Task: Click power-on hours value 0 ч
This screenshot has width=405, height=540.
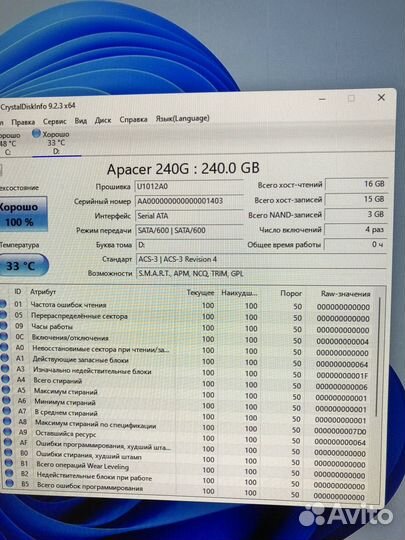Action: pyautogui.click(x=355, y=245)
